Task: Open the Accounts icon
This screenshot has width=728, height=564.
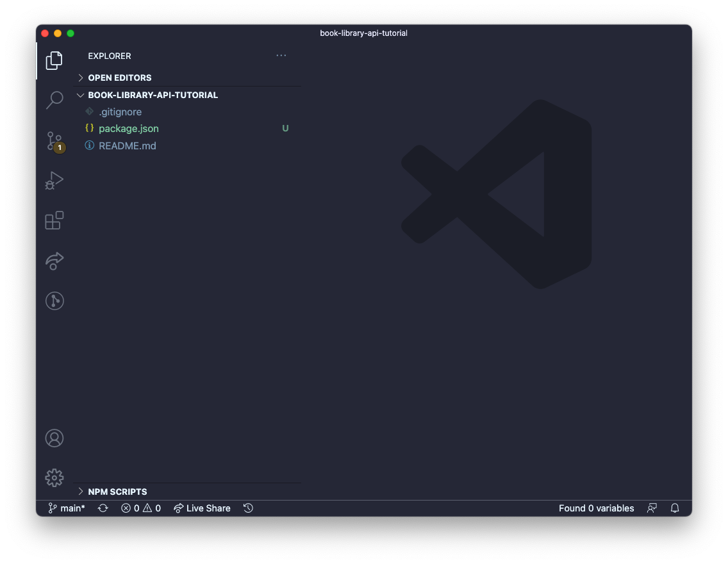Action: coord(54,438)
